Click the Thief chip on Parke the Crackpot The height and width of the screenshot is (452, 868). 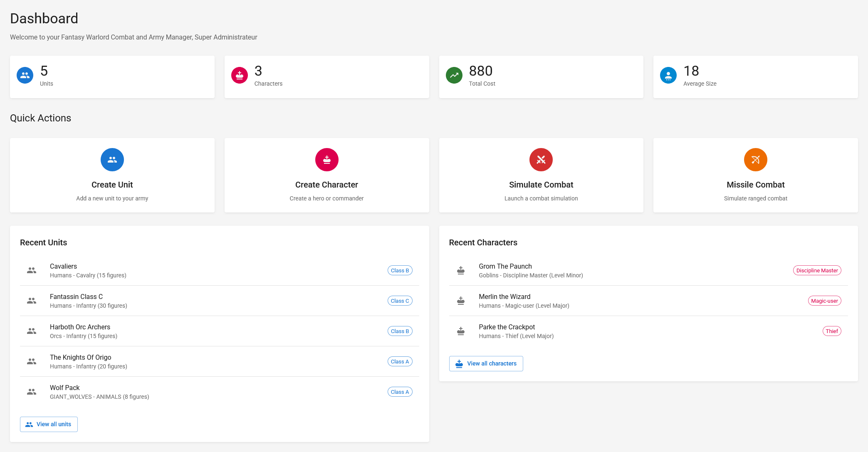[831, 331]
